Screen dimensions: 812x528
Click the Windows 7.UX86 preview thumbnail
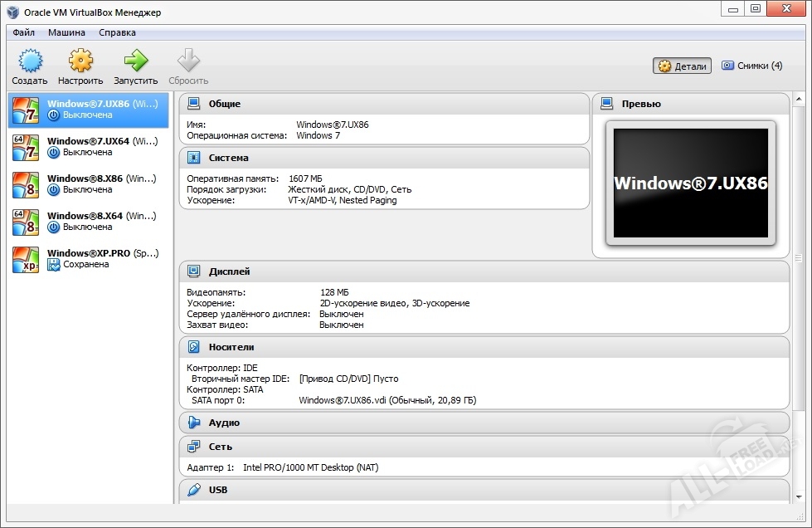(x=690, y=183)
